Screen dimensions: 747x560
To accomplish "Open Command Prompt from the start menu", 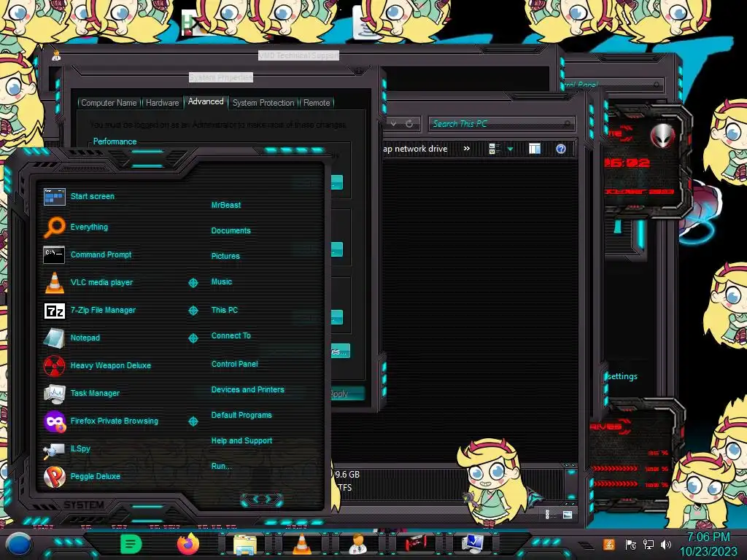I will coord(101,254).
